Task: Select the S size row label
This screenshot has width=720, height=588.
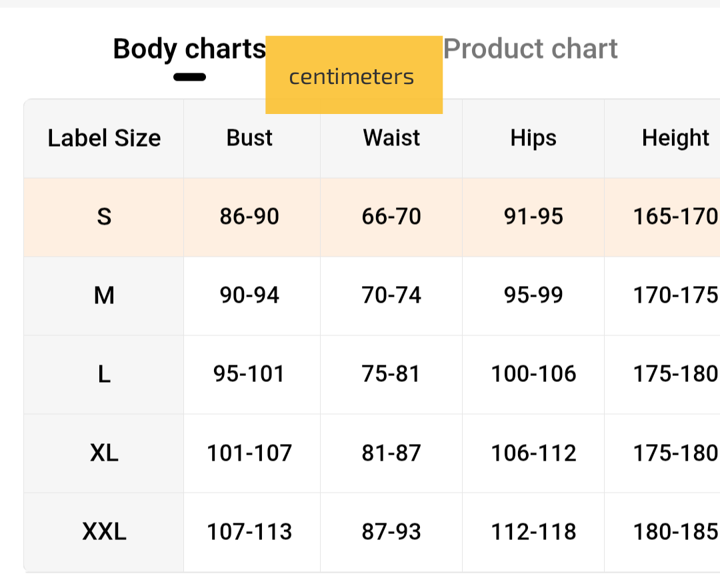Action: pos(104,217)
